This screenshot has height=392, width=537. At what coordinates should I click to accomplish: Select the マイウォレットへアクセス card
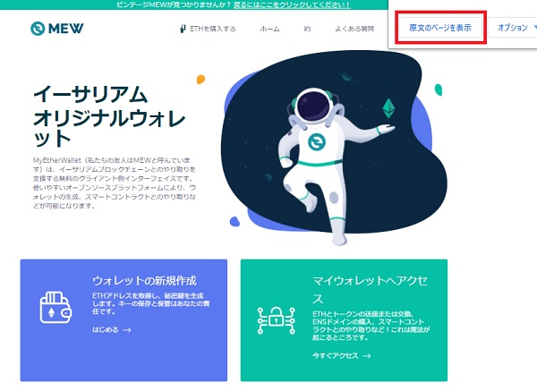344,320
